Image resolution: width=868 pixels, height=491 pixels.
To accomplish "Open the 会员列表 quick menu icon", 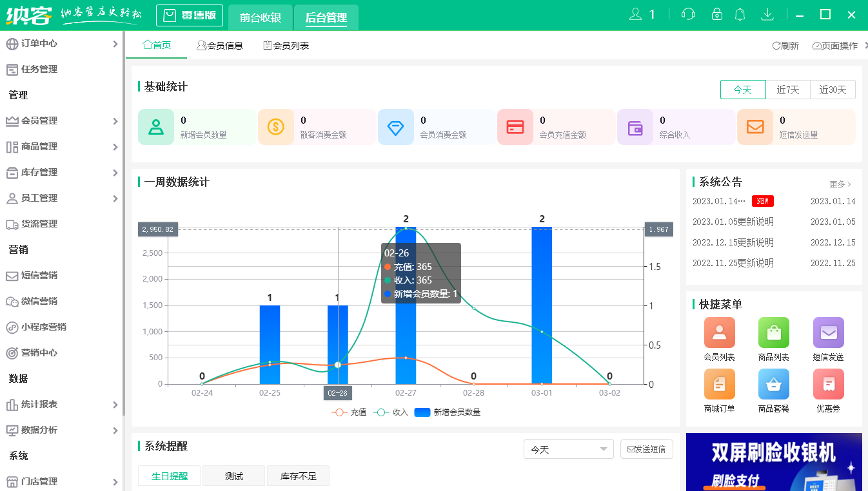I will (x=719, y=332).
